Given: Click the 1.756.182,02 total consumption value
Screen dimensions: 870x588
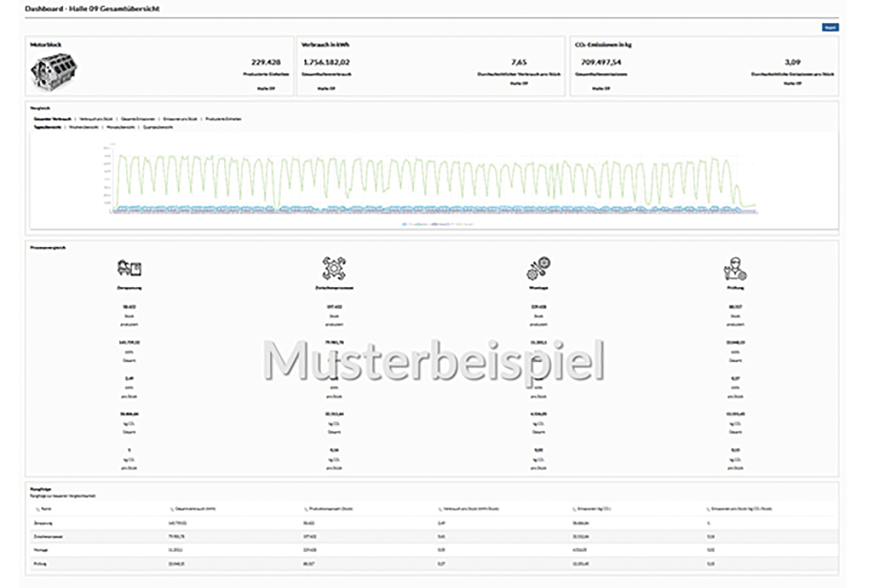Looking at the screenshot, I should [x=327, y=62].
